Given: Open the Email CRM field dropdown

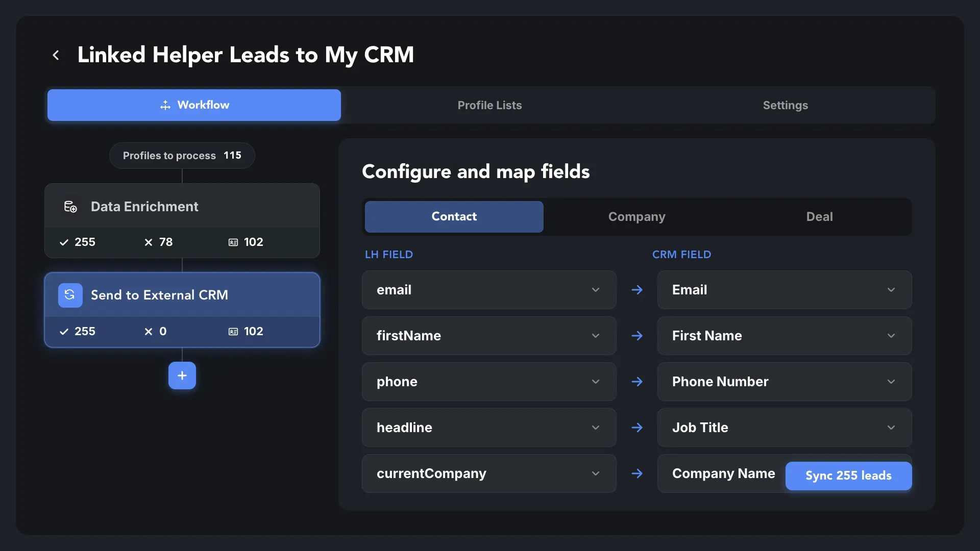Looking at the screenshot, I should (x=785, y=290).
